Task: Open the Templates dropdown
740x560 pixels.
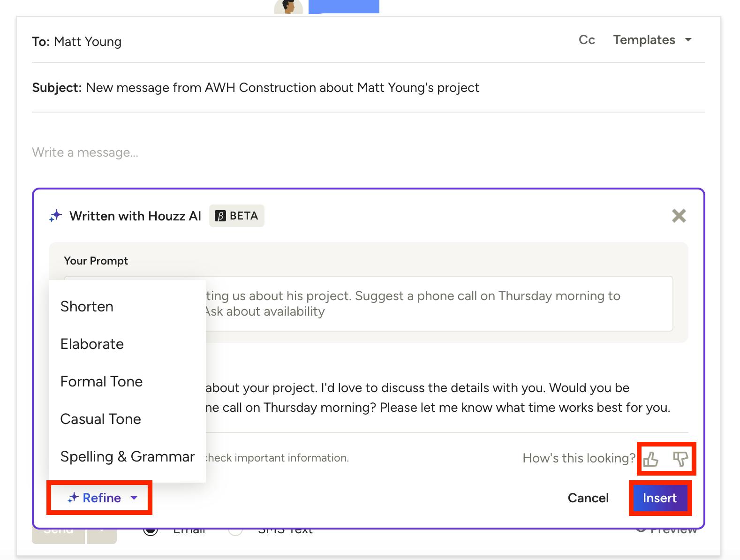Action: point(652,40)
